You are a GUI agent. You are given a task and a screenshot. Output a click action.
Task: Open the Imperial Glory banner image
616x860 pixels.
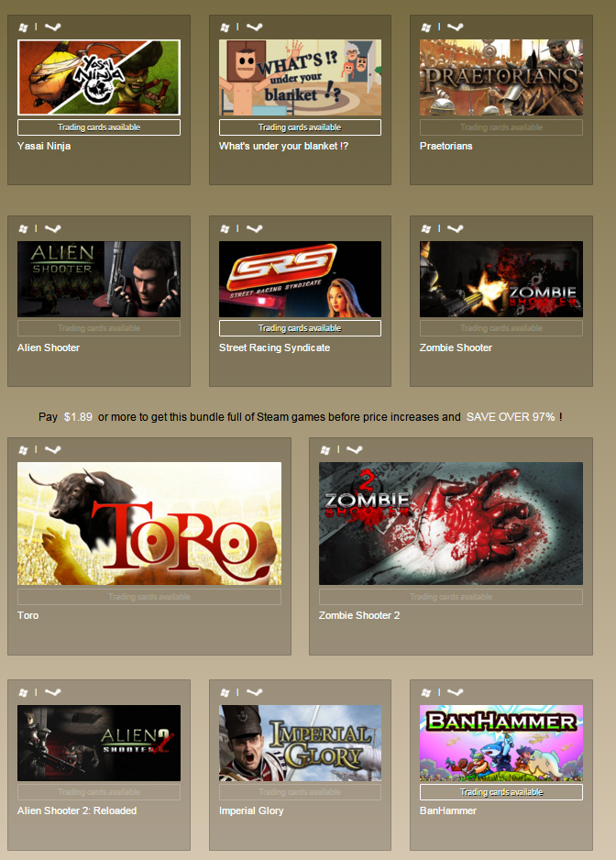tap(300, 744)
